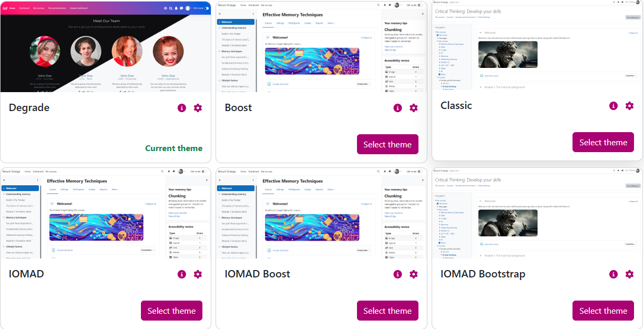
Task: View info about the Classic theme
Action: click(614, 106)
